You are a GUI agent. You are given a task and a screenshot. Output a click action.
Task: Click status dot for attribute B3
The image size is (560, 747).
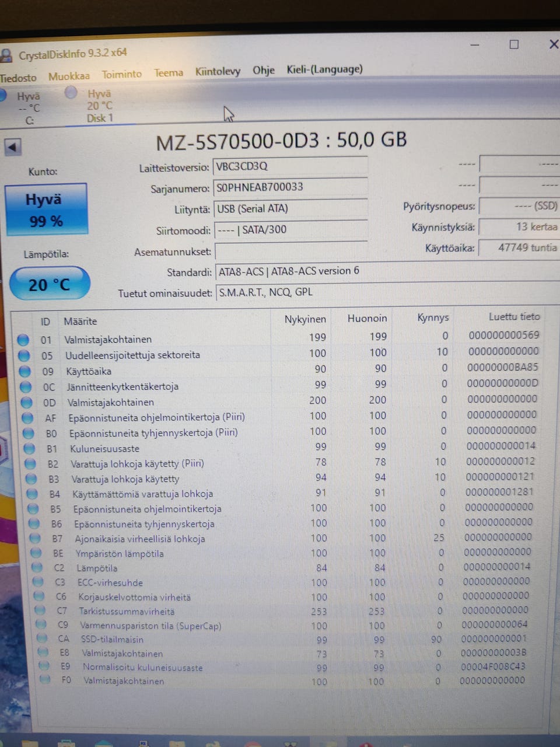click(32, 479)
